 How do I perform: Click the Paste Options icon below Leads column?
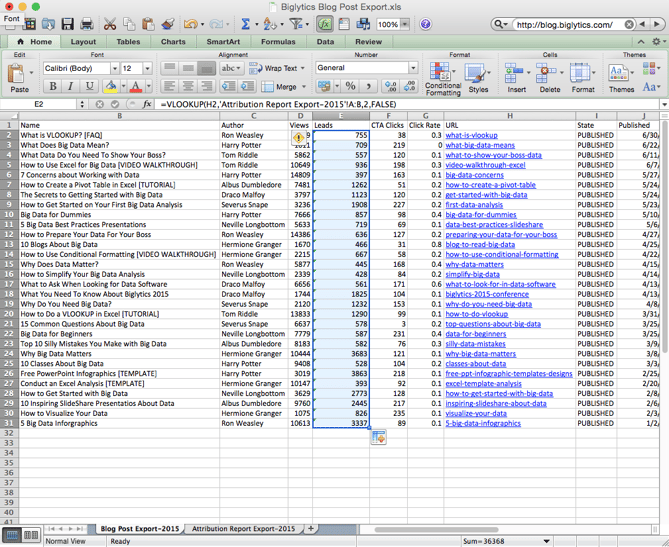point(378,437)
